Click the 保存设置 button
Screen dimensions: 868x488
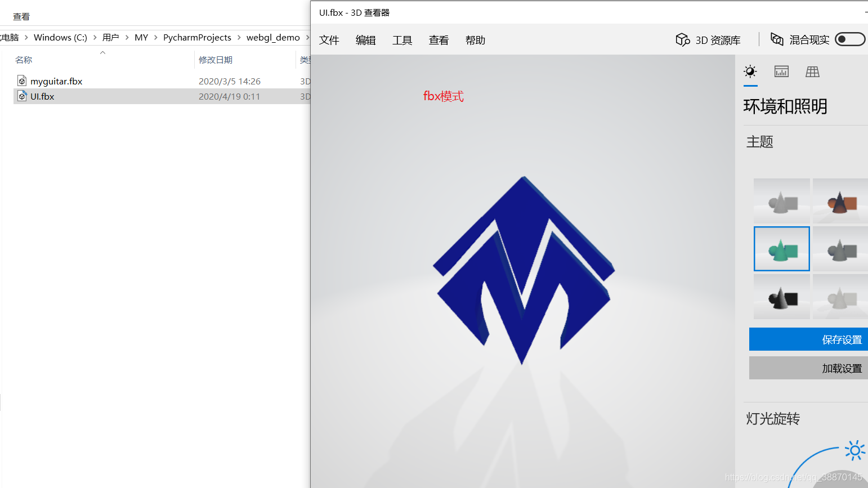click(808, 339)
